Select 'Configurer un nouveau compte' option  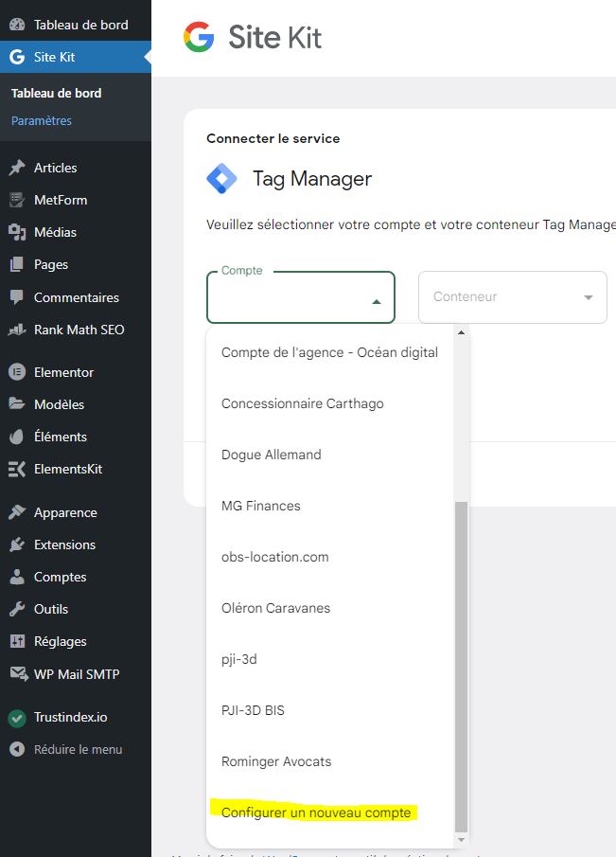tap(316, 812)
